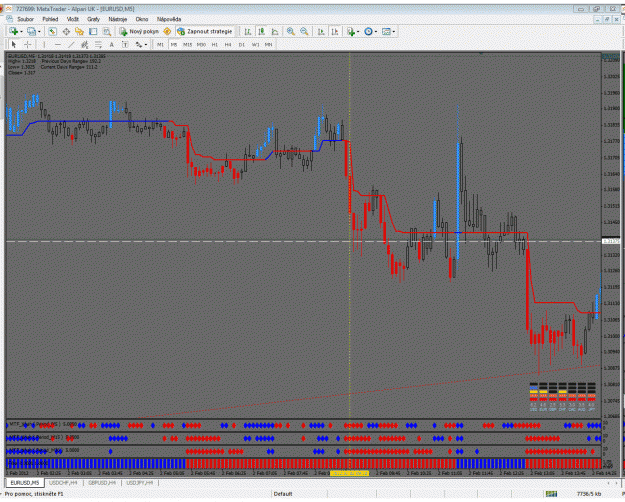Open the Indicators list icon
Viewport: 625px width, 502px height.
351,31
